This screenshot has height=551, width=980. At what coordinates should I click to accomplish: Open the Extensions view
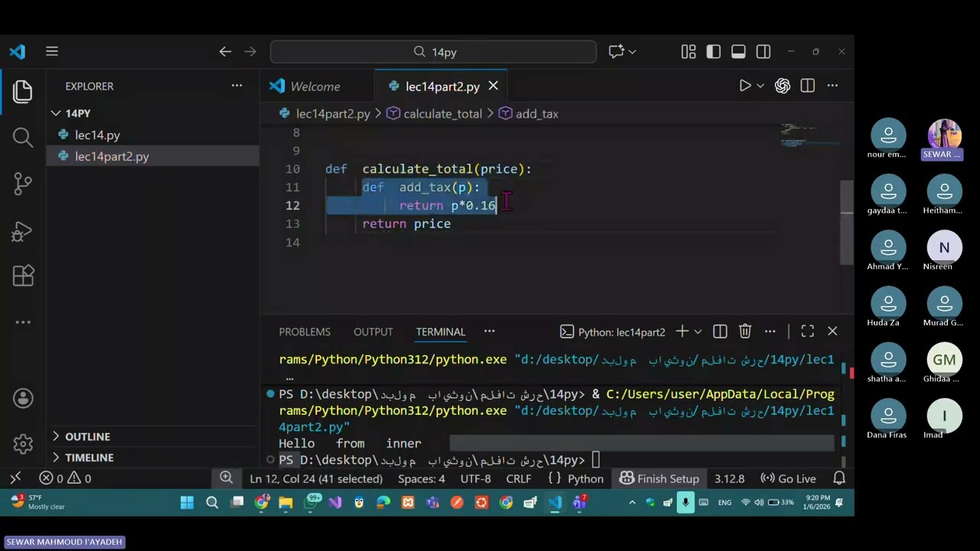22,275
